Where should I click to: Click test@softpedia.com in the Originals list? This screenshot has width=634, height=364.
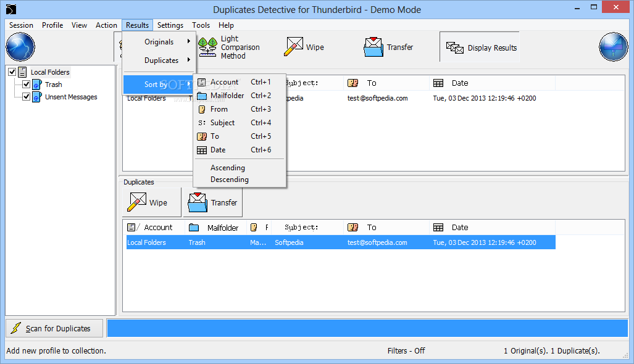tap(378, 98)
